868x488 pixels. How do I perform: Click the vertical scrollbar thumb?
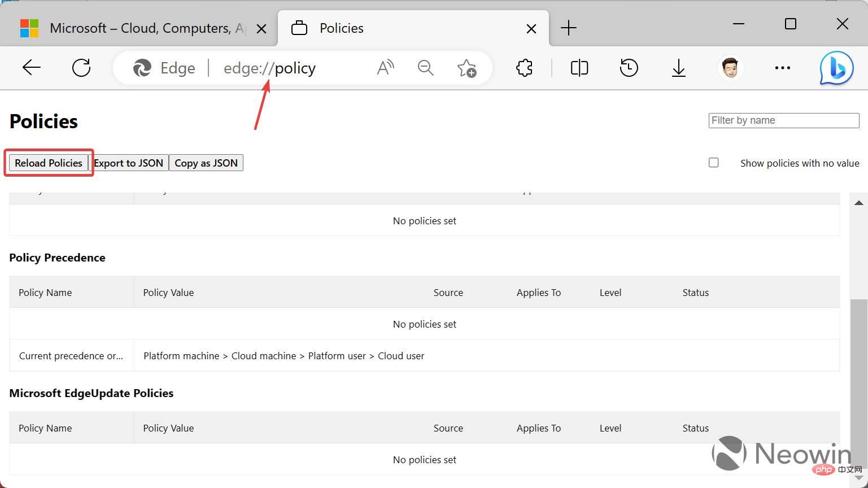click(x=858, y=384)
